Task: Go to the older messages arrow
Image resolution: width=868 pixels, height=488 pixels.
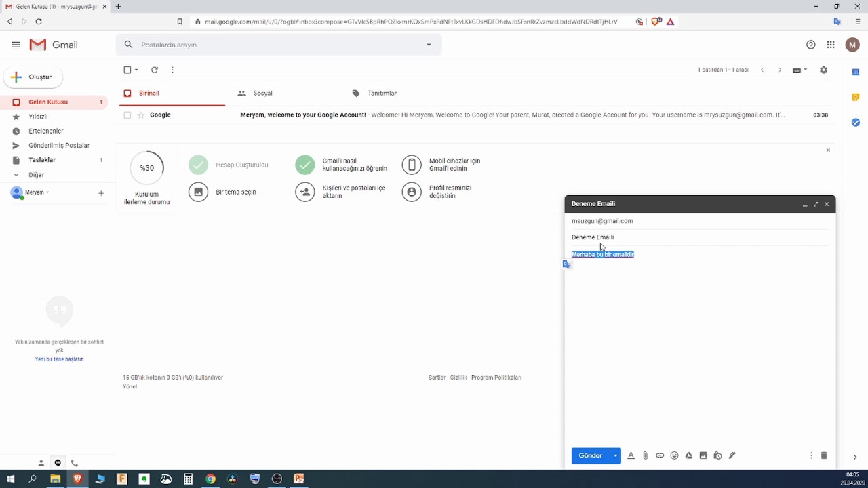Action: (780, 70)
